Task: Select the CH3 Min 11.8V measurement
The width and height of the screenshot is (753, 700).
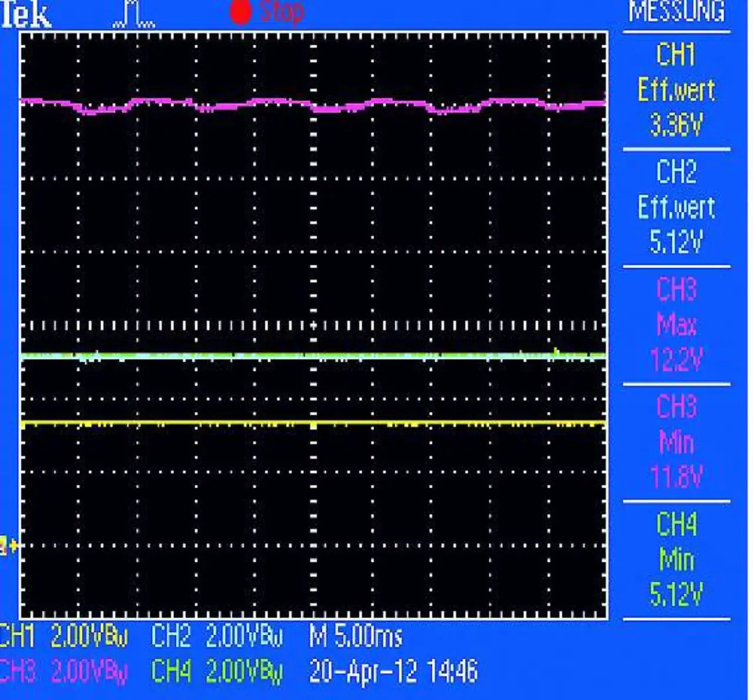Action: (x=677, y=442)
